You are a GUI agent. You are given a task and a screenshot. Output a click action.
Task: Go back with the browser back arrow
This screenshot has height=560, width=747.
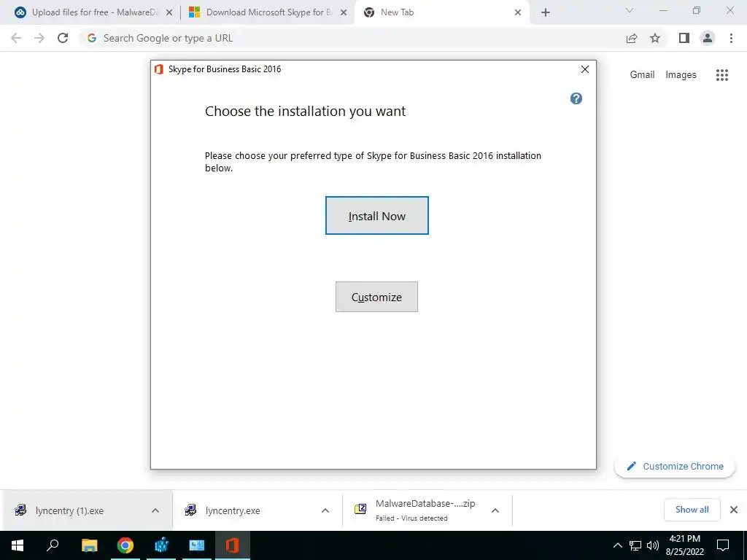click(x=16, y=38)
